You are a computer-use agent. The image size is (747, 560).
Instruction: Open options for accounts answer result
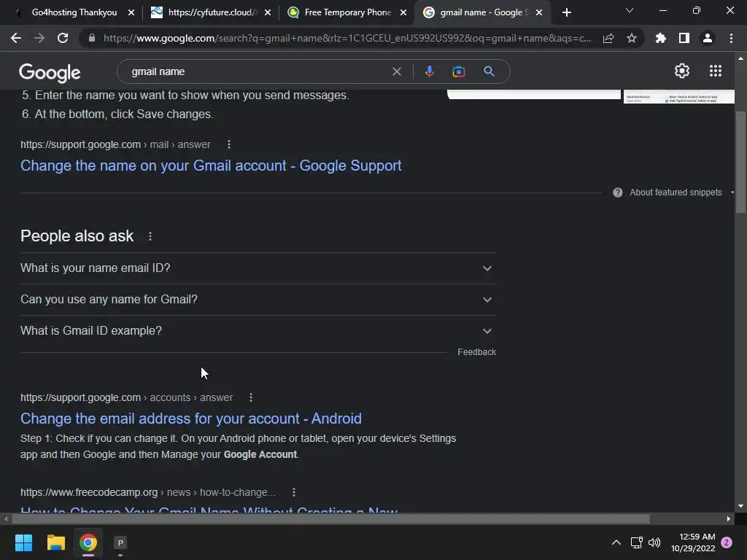(251, 397)
